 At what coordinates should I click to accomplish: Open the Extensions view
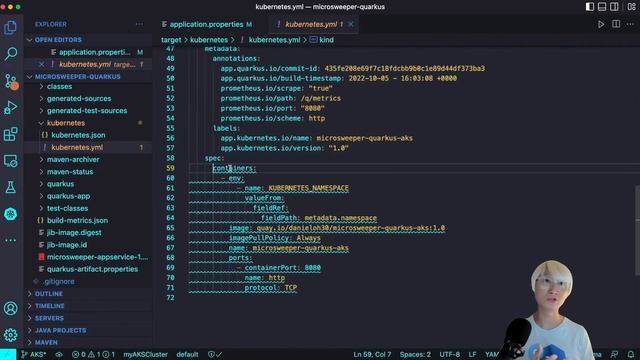click(x=11, y=134)
